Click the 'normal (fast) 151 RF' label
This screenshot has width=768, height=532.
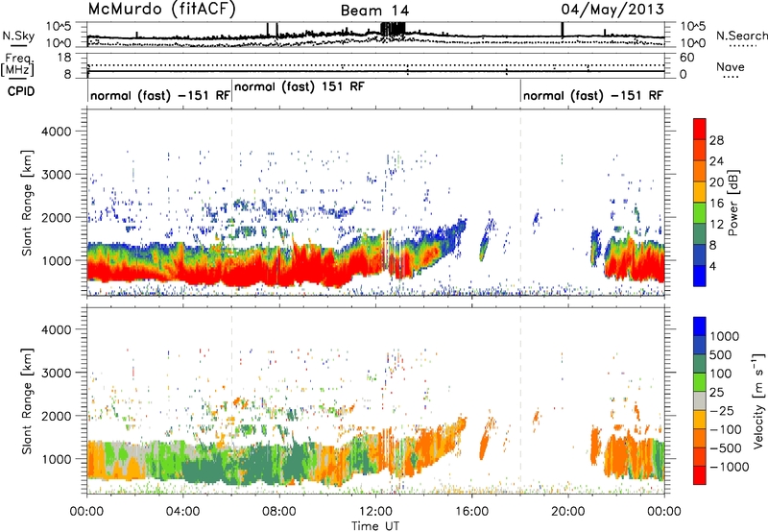tap(300, 86)
